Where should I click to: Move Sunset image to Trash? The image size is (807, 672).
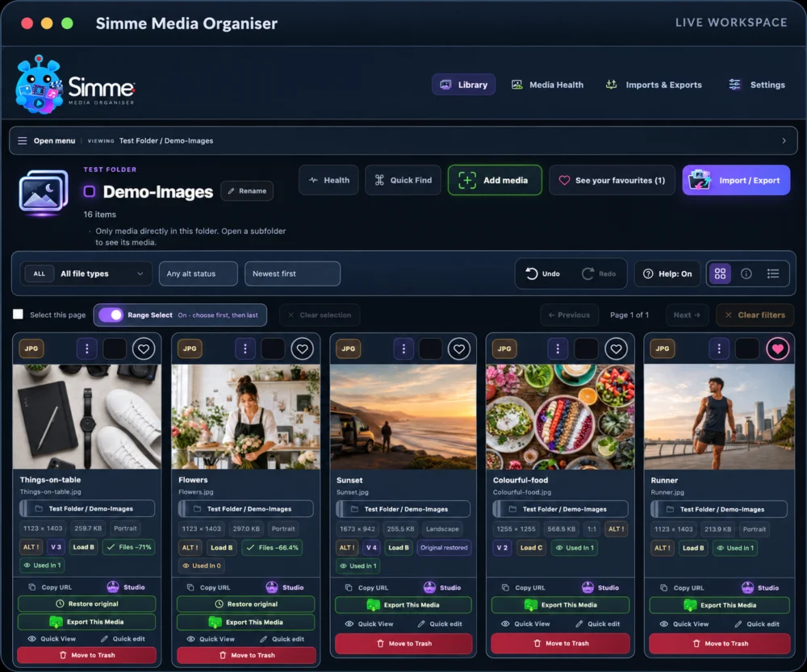403,644
